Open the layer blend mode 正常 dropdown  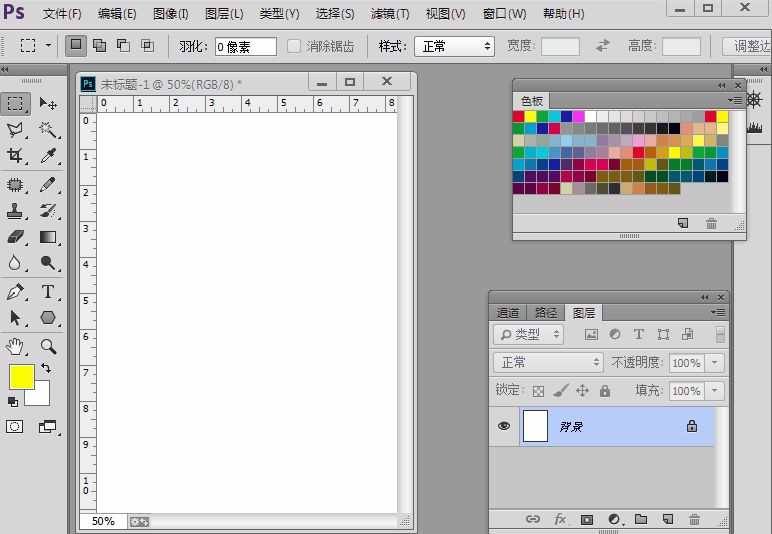[x=548, y=363]
